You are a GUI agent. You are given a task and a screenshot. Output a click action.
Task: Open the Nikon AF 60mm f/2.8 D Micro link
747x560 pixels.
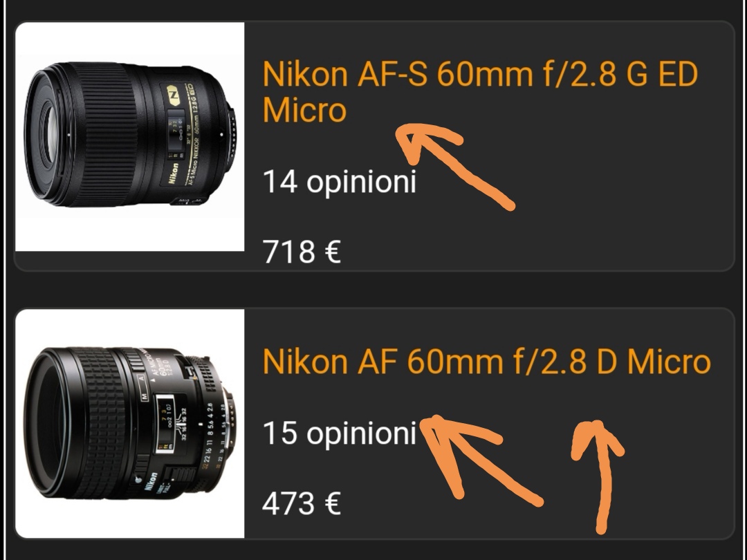[486, 362]
